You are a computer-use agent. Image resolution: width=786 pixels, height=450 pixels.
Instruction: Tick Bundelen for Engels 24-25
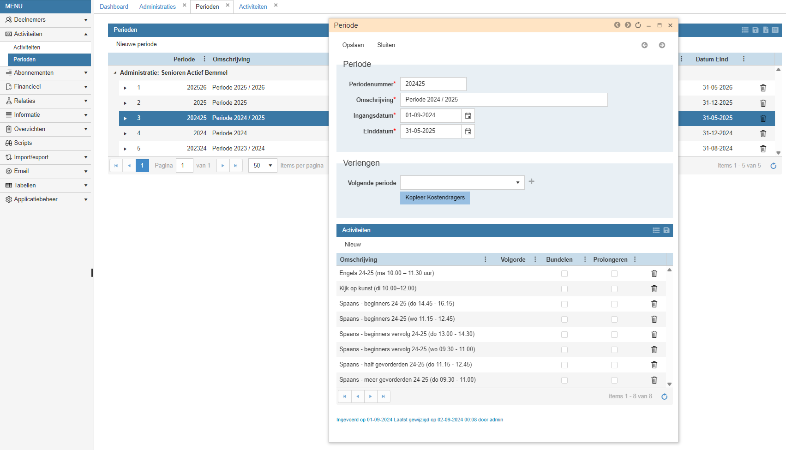564,273
